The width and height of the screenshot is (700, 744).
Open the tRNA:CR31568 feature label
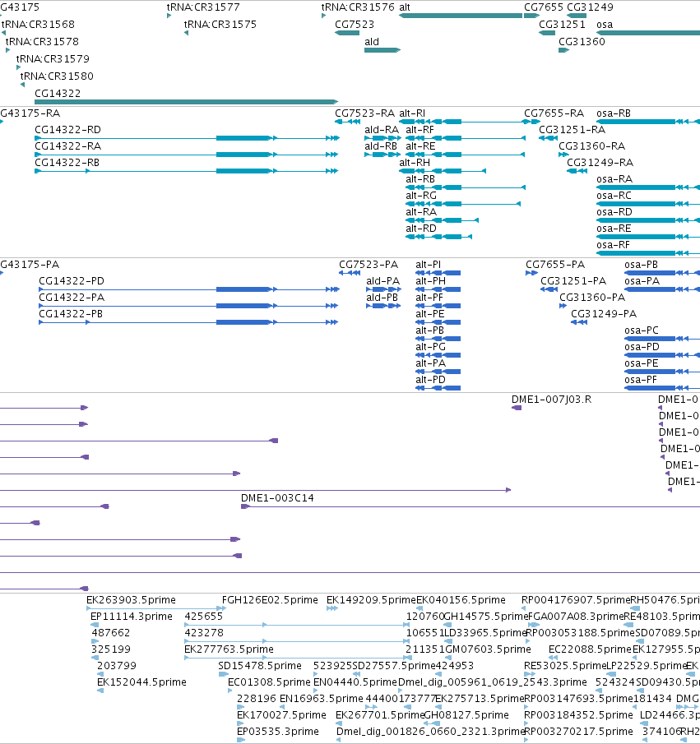tap(38, 24)
